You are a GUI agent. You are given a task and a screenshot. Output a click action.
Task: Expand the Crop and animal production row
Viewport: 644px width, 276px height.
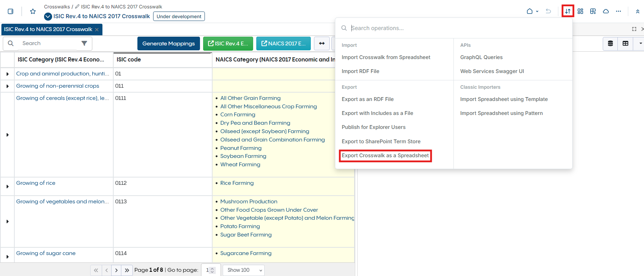[x=7, y=74]
